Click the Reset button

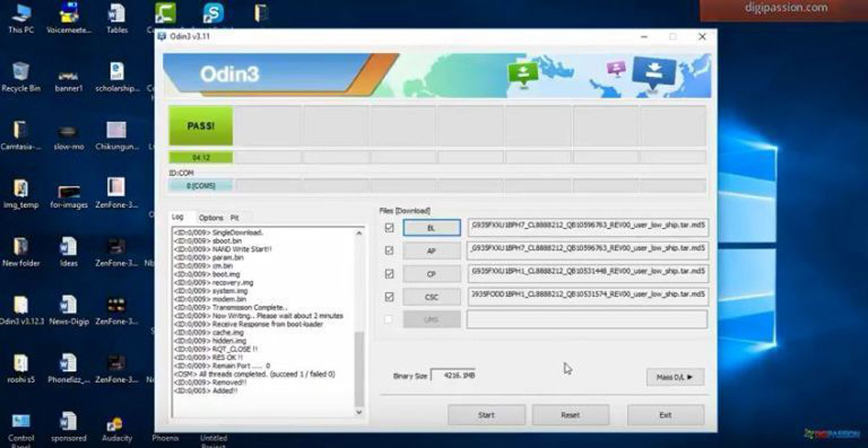click(x=570, y=415)
